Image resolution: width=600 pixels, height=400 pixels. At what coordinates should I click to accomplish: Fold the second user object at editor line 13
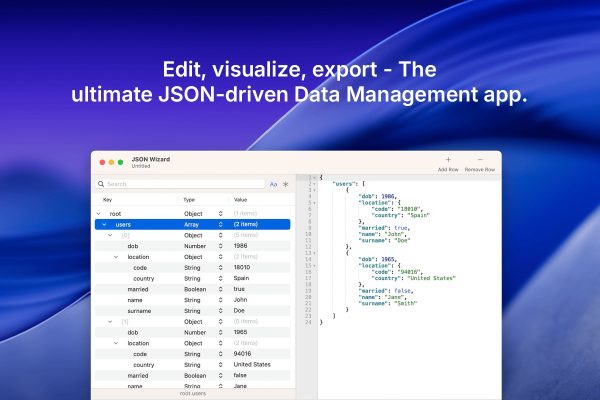click(315, 253)
